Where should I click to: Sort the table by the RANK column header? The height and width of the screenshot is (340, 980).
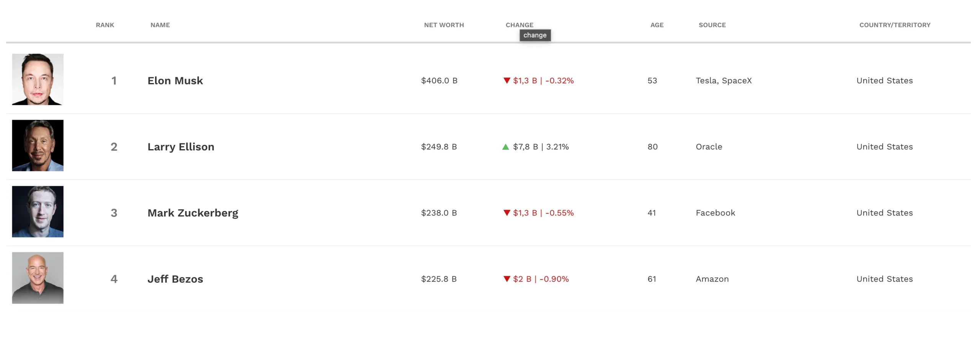(x=105, y=25)
